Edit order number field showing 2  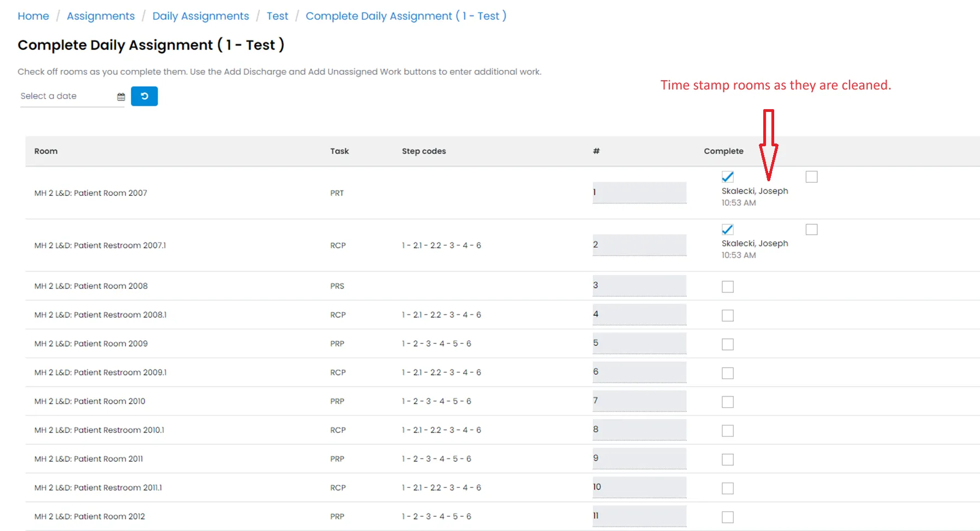click(639, 245)
